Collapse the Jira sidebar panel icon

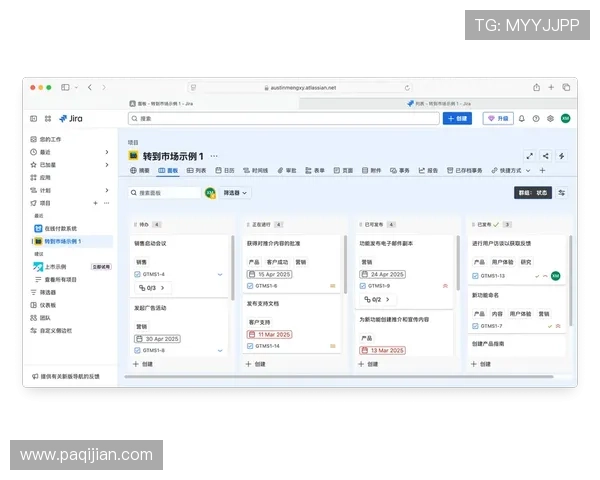coord(34,119)
